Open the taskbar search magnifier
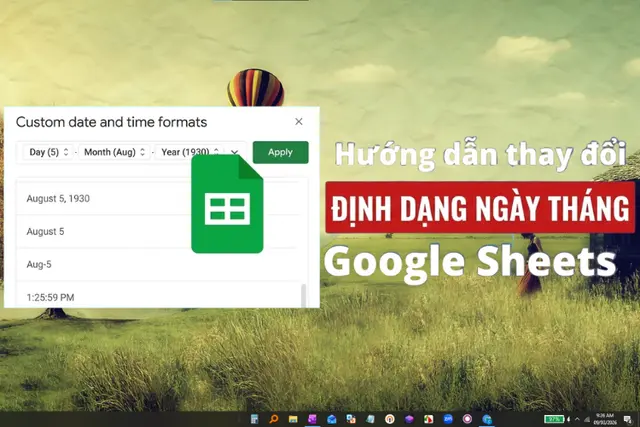Viewport: 640px width, 427px height. click(x=274, y=419)
